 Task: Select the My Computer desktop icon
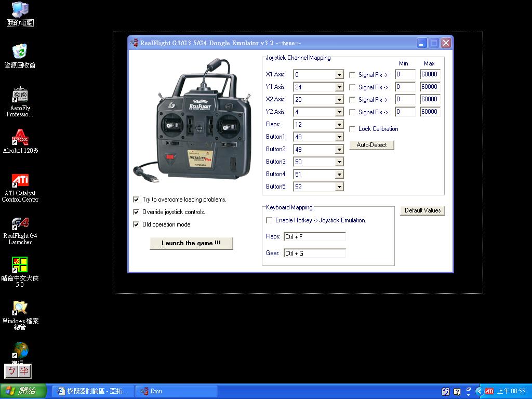pyautogui.click(x=20, y=14)
